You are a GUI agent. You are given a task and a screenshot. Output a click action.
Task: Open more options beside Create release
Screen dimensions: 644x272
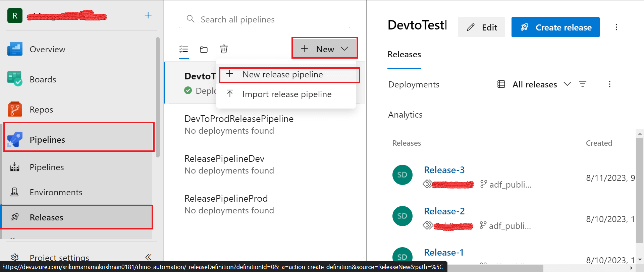tap(616, 27)
